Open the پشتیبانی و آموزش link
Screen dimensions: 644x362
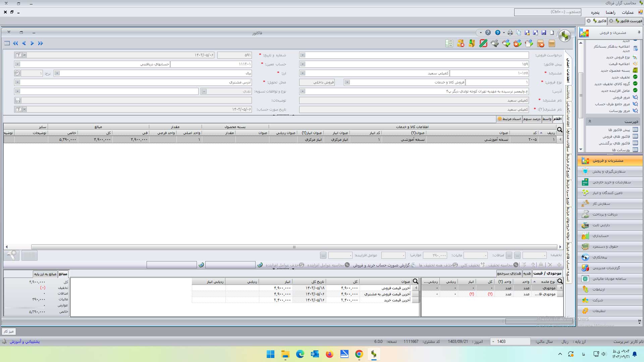point(24,342)
